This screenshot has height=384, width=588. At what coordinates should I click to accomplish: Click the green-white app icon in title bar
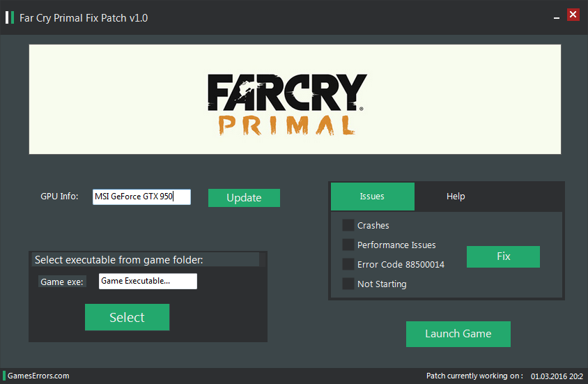point(10,17)
